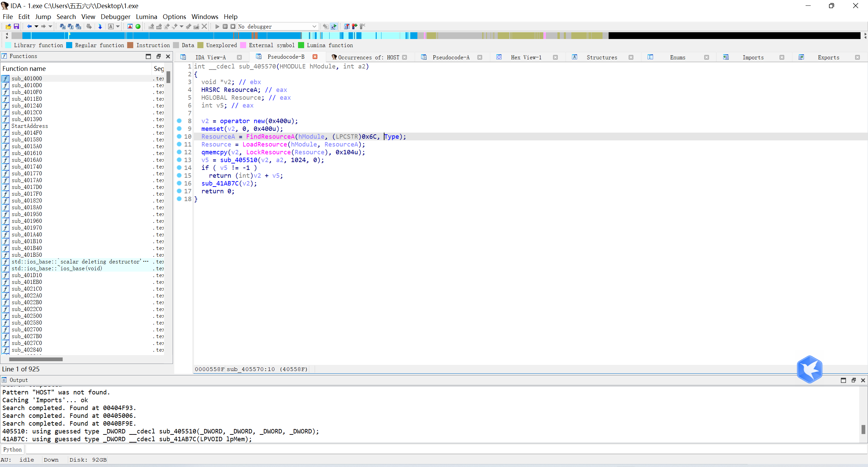Open the sub_405510 function link in code
The width and height of the screenshot is (868, 467).
pos(238,160)
